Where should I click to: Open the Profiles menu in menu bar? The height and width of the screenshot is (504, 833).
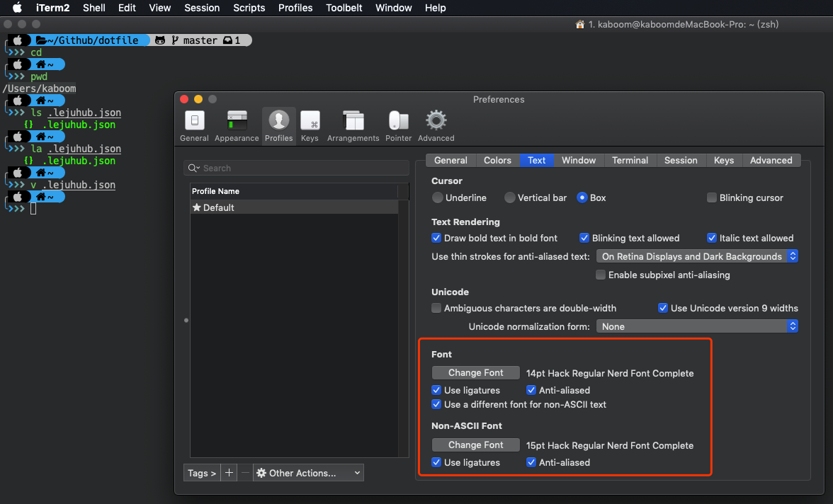point(295,8)
